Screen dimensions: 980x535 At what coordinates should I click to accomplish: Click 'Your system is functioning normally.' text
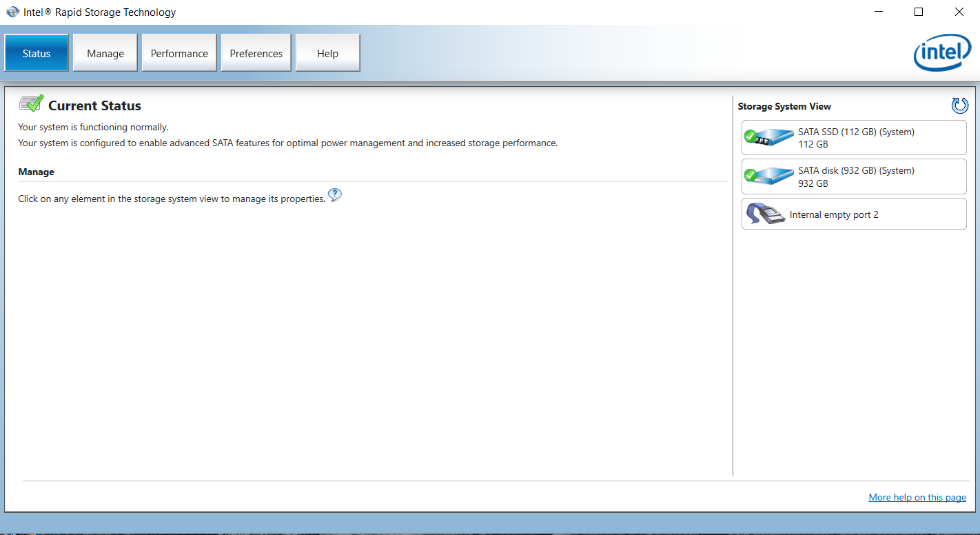pos(93,127)
